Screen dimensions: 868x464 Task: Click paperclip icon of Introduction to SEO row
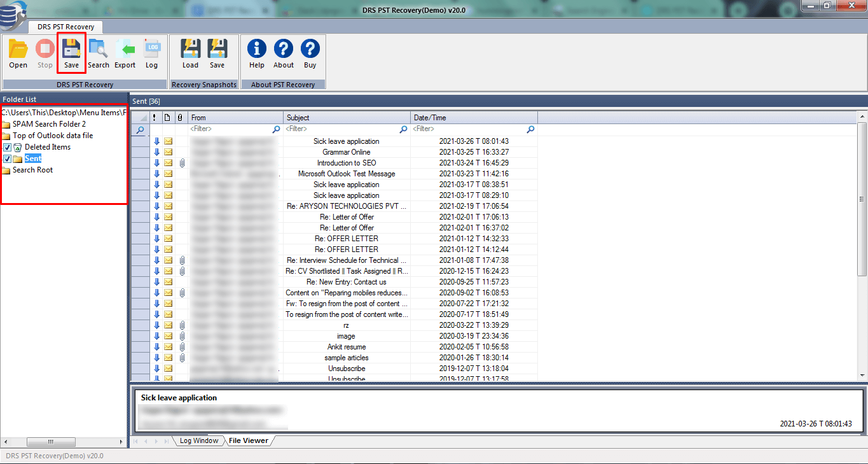click(181, 163)
